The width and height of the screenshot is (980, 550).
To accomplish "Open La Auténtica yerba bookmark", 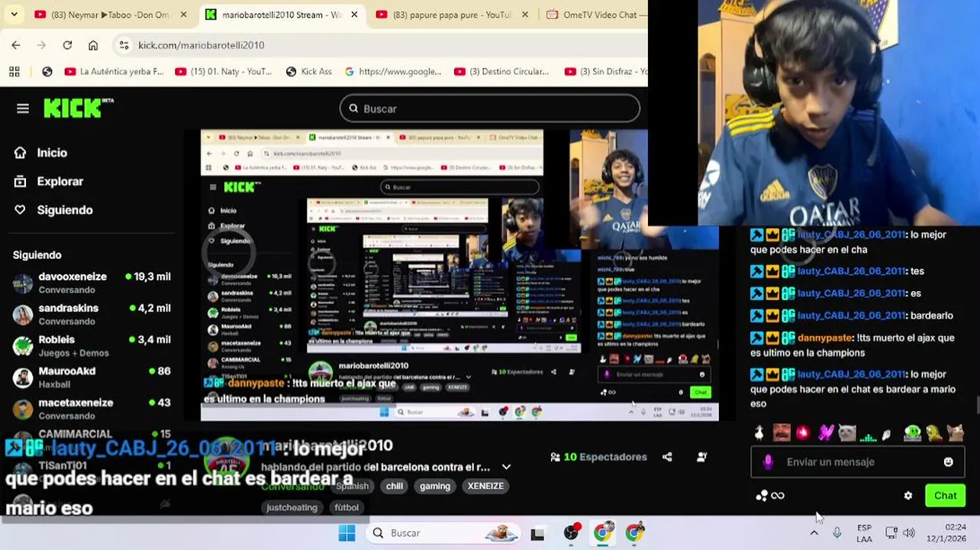I will pyautogui.click(x=114, y=71).
